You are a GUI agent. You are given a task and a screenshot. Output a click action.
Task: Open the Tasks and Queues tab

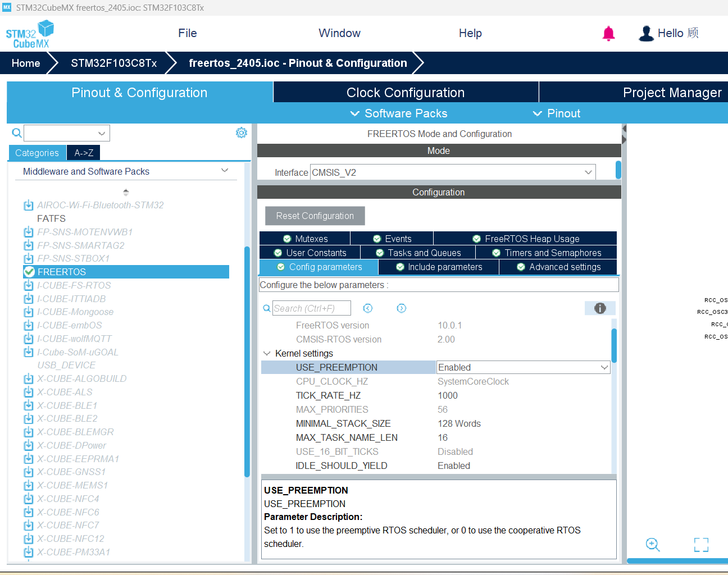pos(418,253)
